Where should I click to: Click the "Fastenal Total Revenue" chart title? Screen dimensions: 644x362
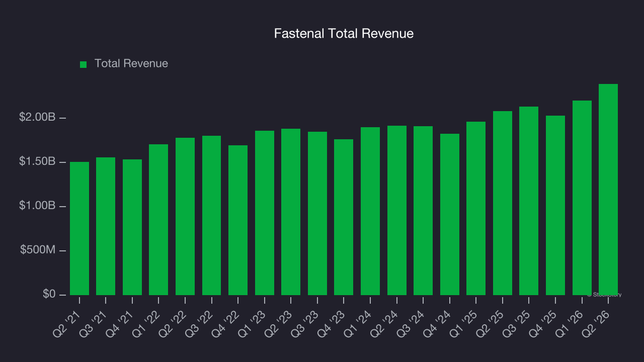click(344, 34)
